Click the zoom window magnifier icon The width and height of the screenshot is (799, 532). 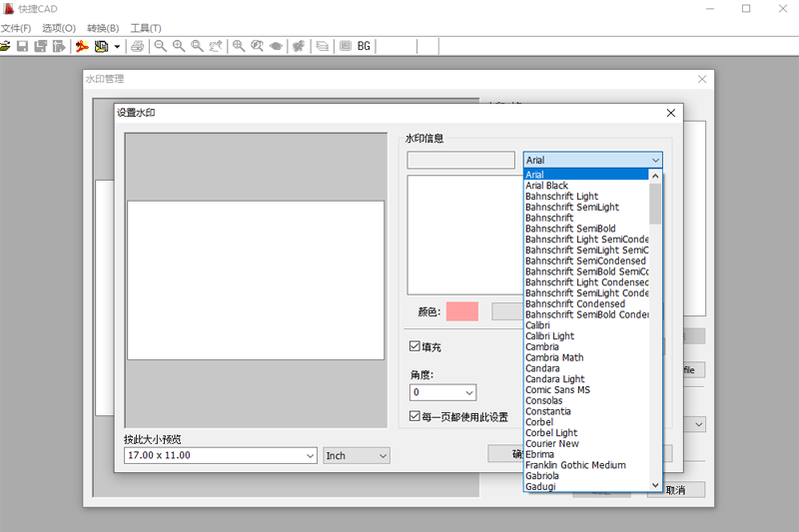[x=197, y=46]
